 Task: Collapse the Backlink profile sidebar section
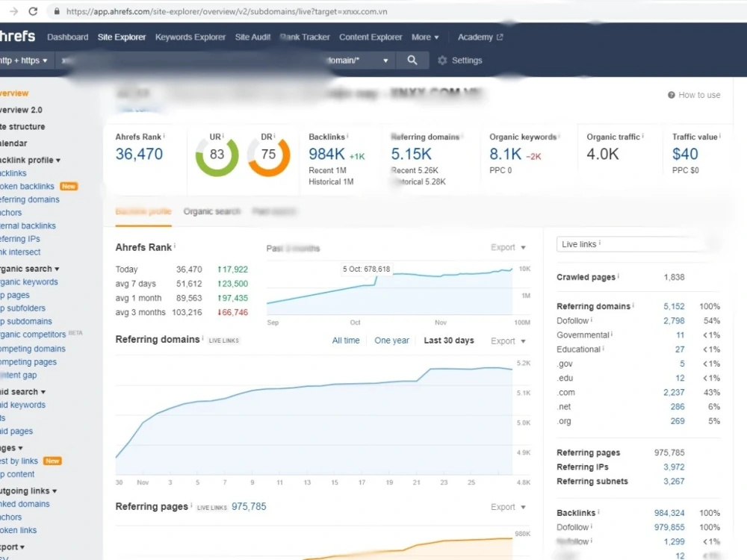click(x=31, y=160)
